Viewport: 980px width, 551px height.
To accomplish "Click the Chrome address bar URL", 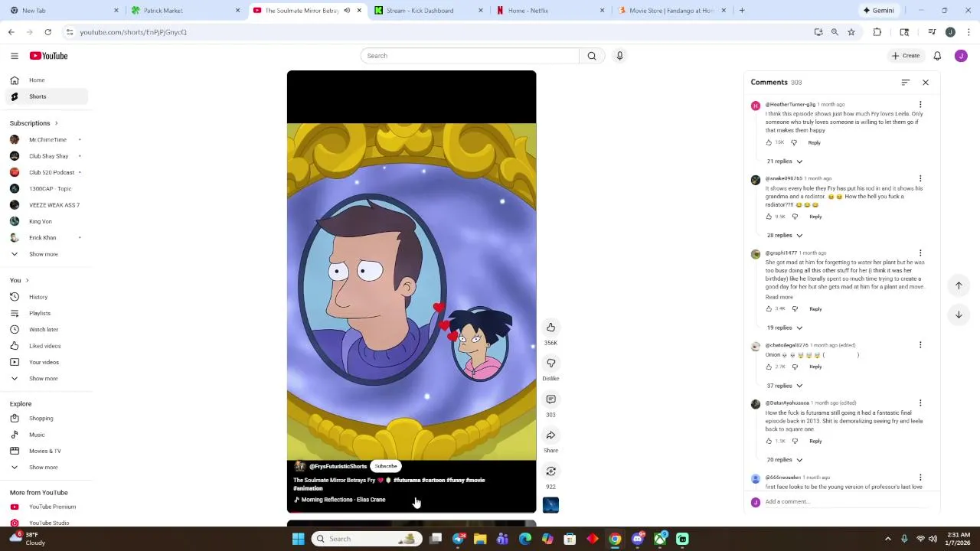I will (x=133, y=32).
